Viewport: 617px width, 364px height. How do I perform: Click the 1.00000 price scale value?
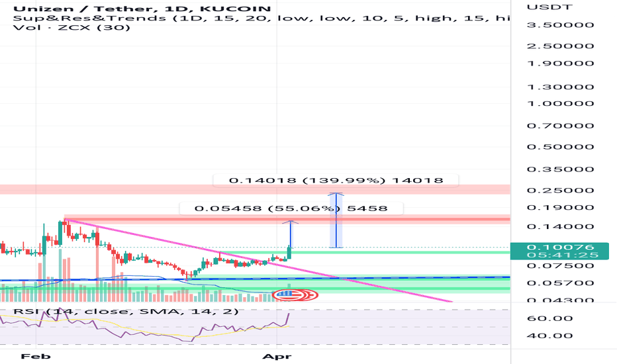pyautogui.click(x=560, y=104)
